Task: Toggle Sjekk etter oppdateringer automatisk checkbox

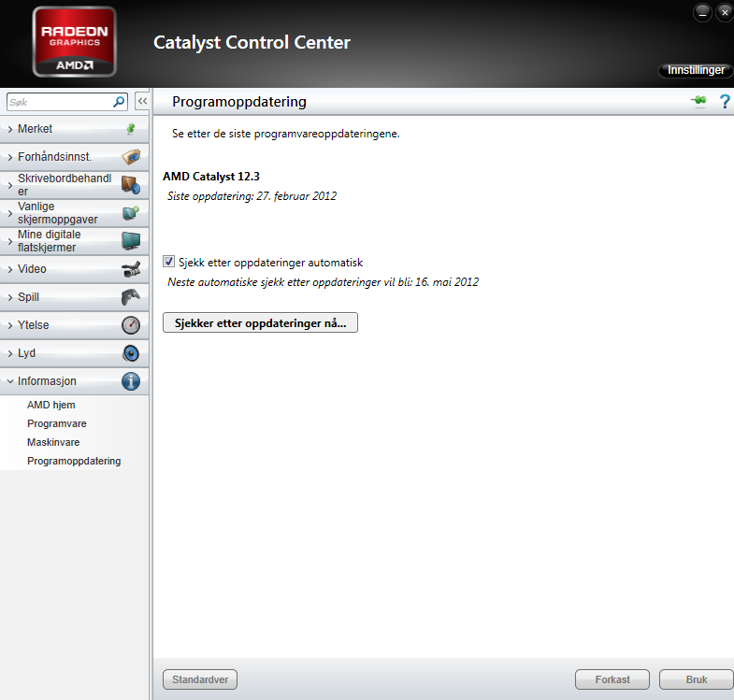Action: (168, 262)
